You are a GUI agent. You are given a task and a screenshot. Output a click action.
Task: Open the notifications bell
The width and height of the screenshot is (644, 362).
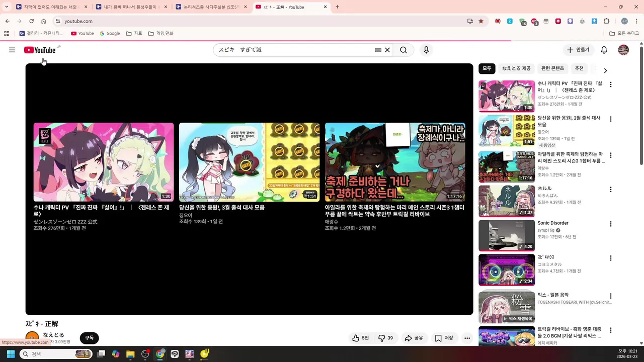pos(604,50)
